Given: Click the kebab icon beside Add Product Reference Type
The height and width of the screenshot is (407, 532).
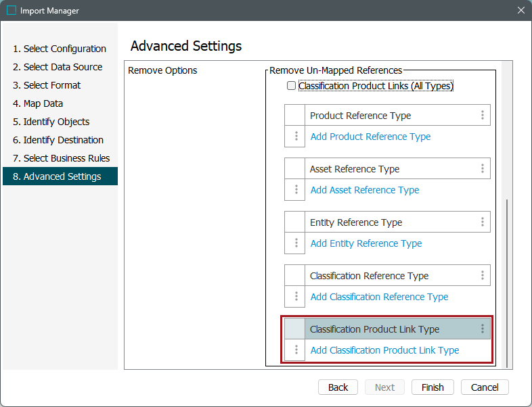Looking at the screenshot, I should (296, 137).
